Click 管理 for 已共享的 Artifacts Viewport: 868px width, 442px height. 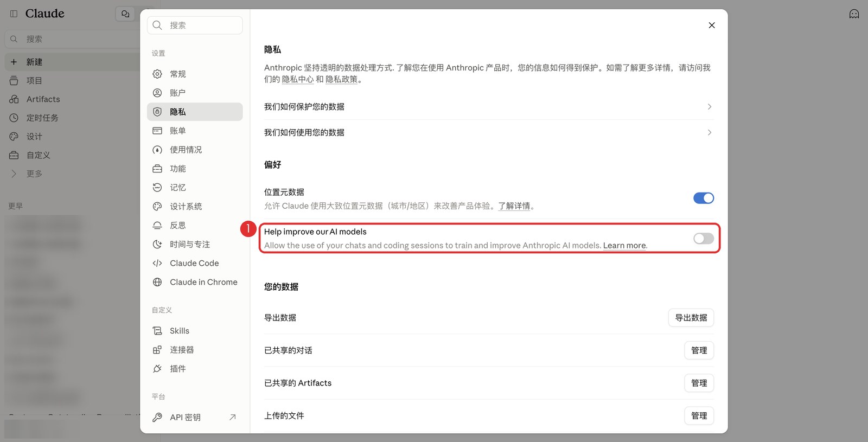(x=699, y=383)
